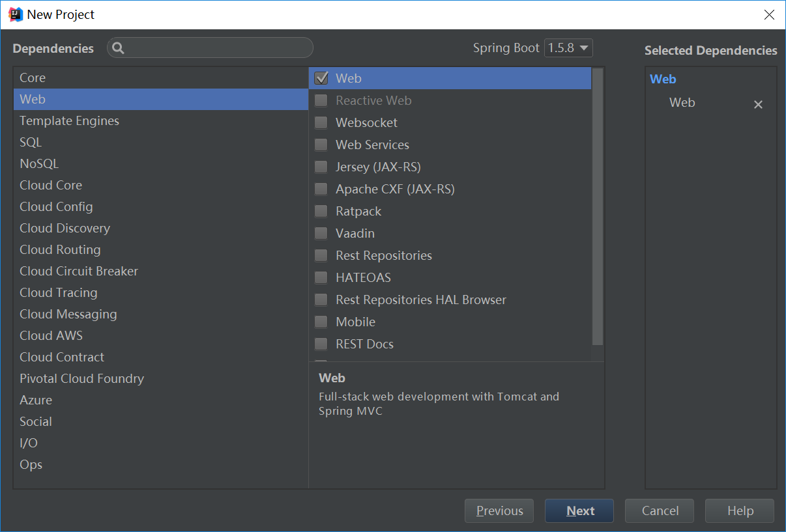Click the IntelliJ IDEA logo in the title bar
786x532 pixels.
[16, 14]
